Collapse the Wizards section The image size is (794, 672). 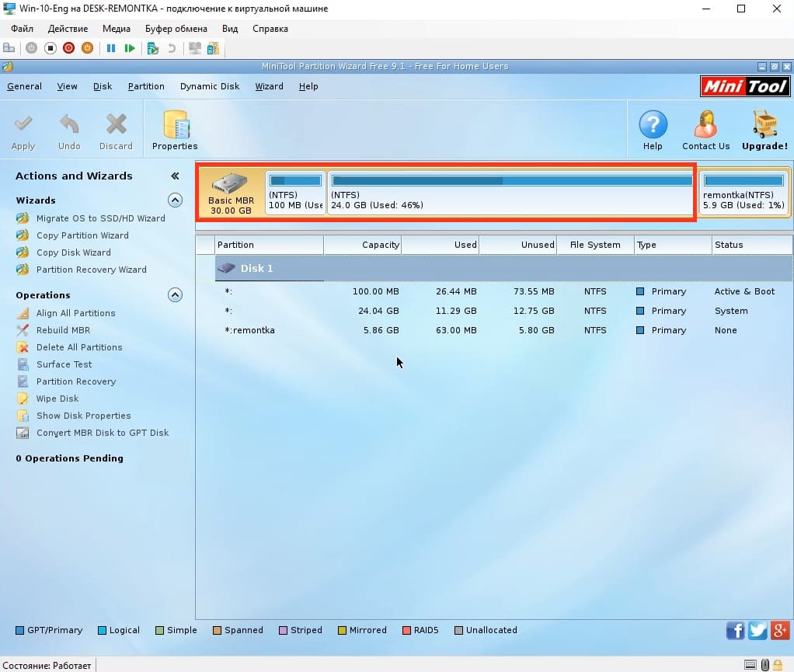click(176, 200)
